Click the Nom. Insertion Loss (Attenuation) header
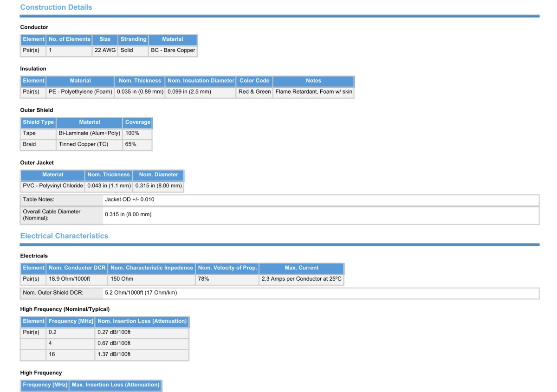 click(x=142, y=321)
